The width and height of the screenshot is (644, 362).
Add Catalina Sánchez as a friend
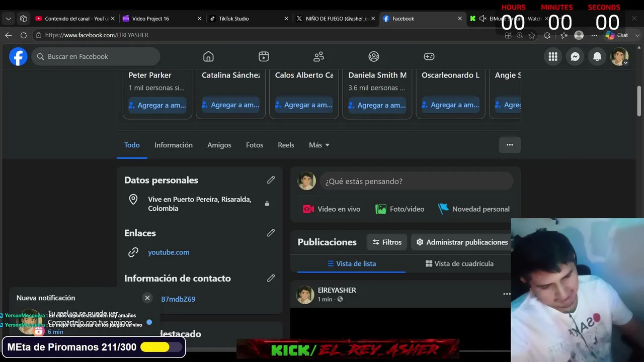[230, 105]
